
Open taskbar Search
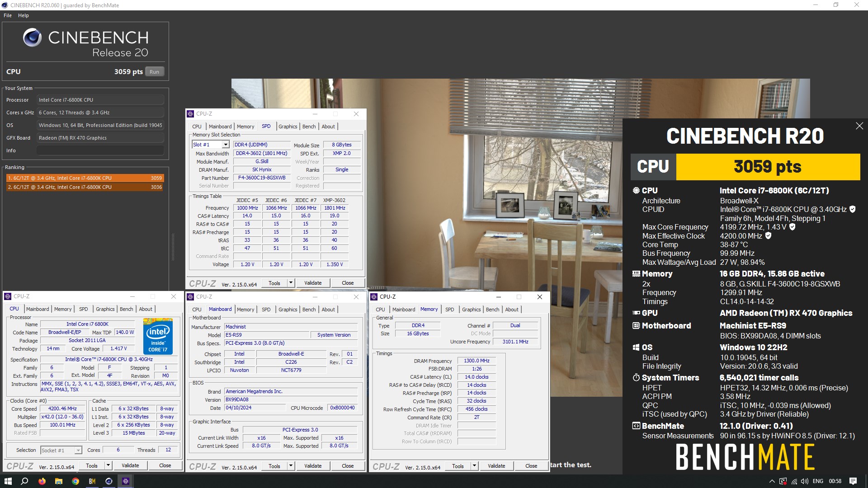[x=24, y=481]
